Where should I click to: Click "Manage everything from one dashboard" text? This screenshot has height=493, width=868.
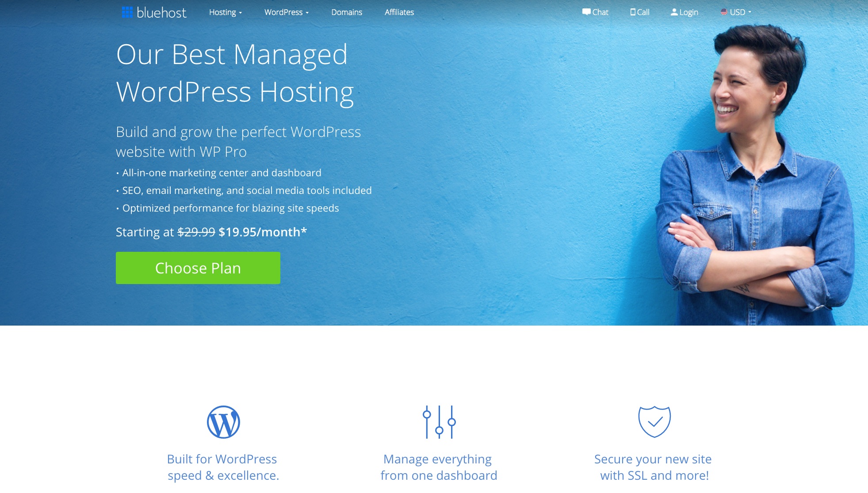[x=439, y=467]
